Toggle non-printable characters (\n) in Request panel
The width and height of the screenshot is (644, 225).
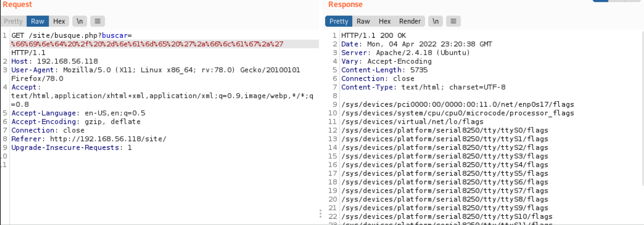[x=80, y=21]
